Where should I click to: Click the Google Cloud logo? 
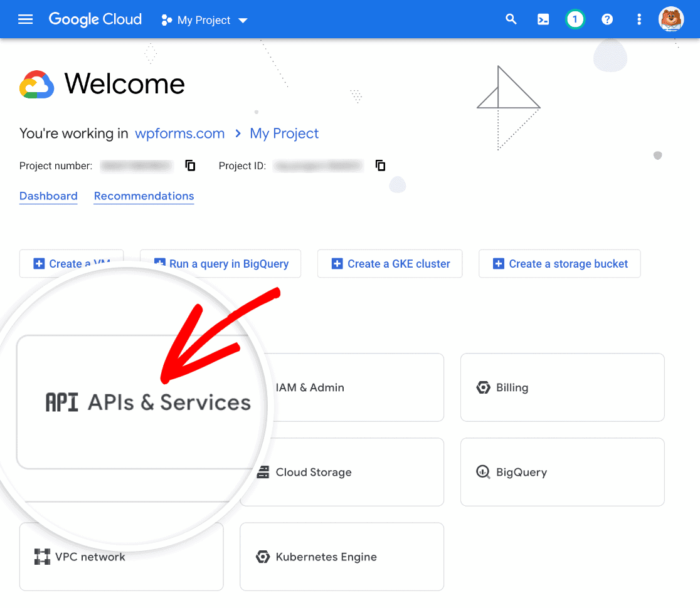[x=95, y=19]
